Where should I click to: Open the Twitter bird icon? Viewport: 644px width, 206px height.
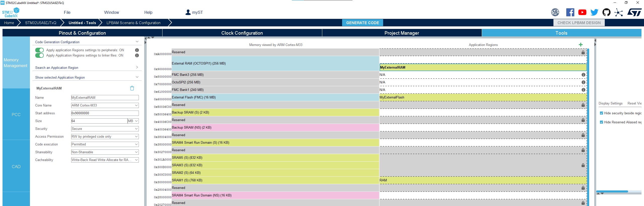coord(594,12)
